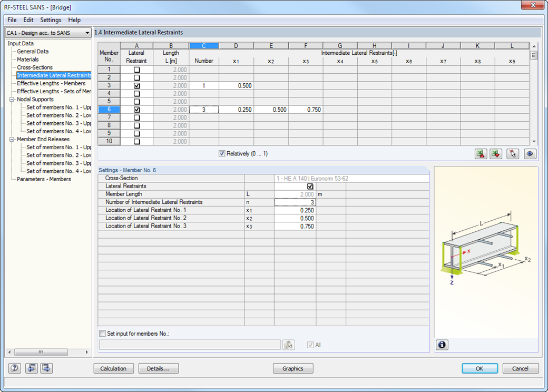This screenshot has width=548, height=392.
Task: Collapse the Member End Releases tree node
Action: click(x=12, y=139)
